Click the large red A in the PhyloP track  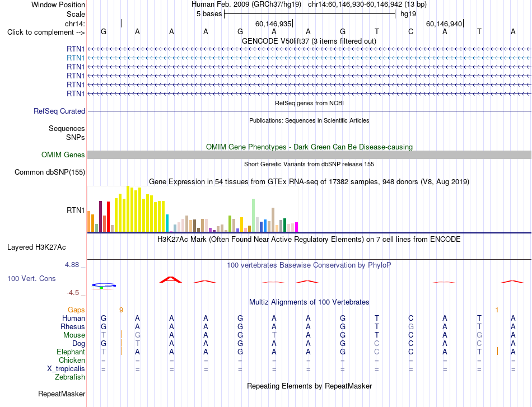point(171,280)
